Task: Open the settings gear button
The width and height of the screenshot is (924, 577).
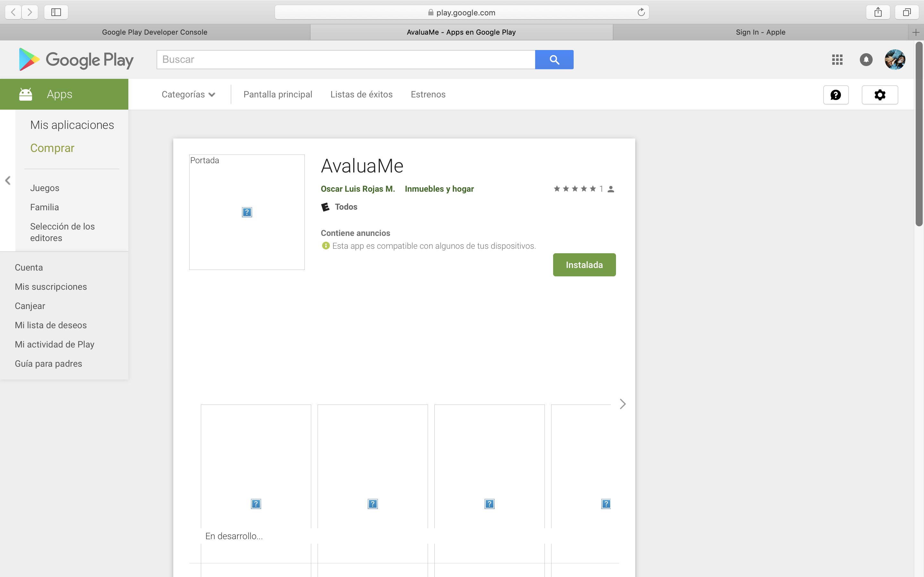Action: click(x=880, y=95)
